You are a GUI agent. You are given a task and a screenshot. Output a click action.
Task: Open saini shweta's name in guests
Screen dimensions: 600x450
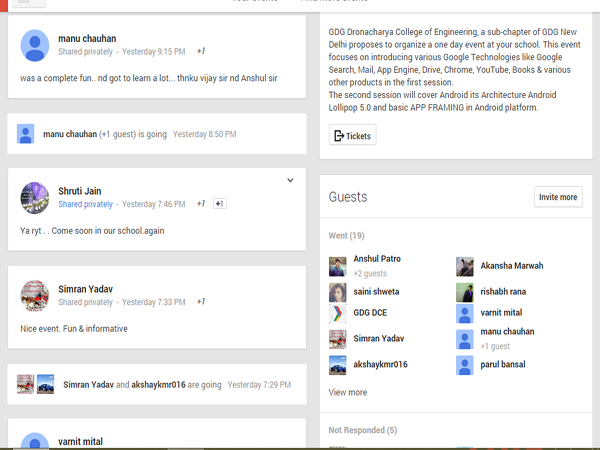[x=376, y=292]
